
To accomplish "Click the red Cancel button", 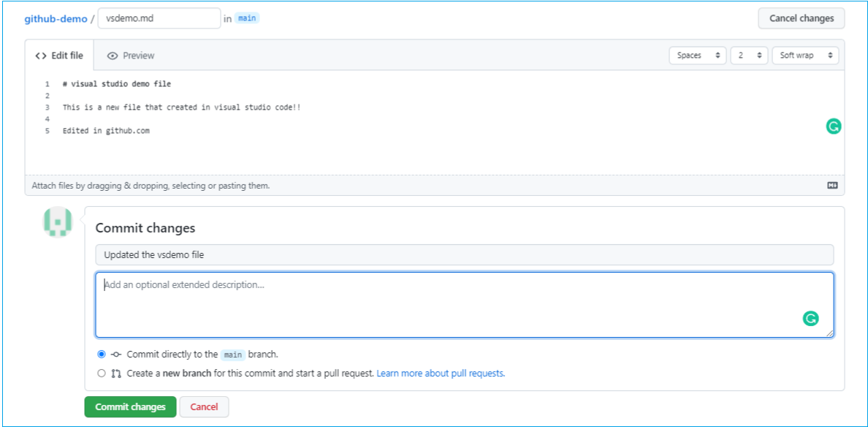I will 204,407.
